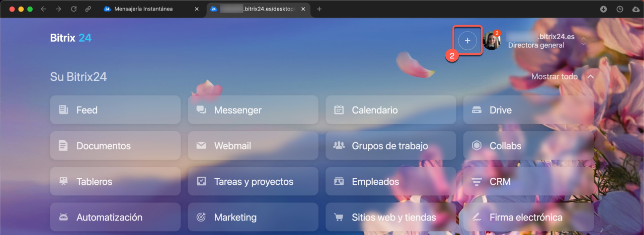
Task: Close the bitrix24.es/desktop tab
Action: [303, 9]
